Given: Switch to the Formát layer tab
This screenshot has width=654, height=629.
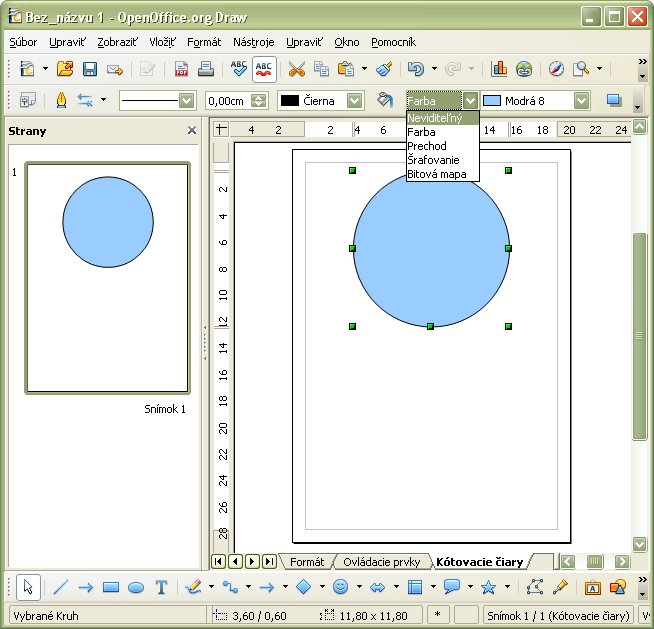Looking at the screenshot, I should point(307,562).
